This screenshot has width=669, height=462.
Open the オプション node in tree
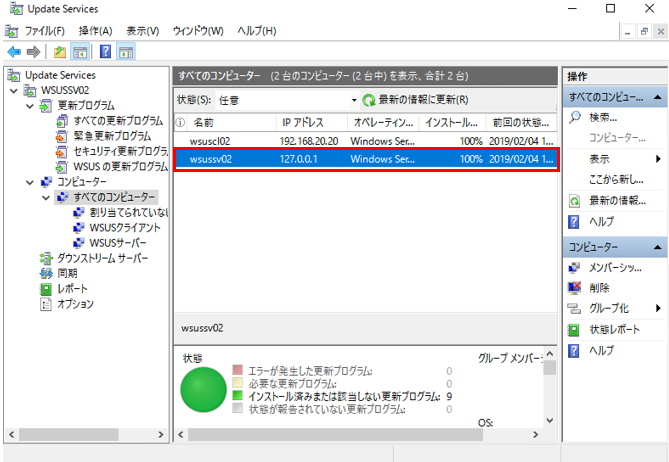[75, 304]
